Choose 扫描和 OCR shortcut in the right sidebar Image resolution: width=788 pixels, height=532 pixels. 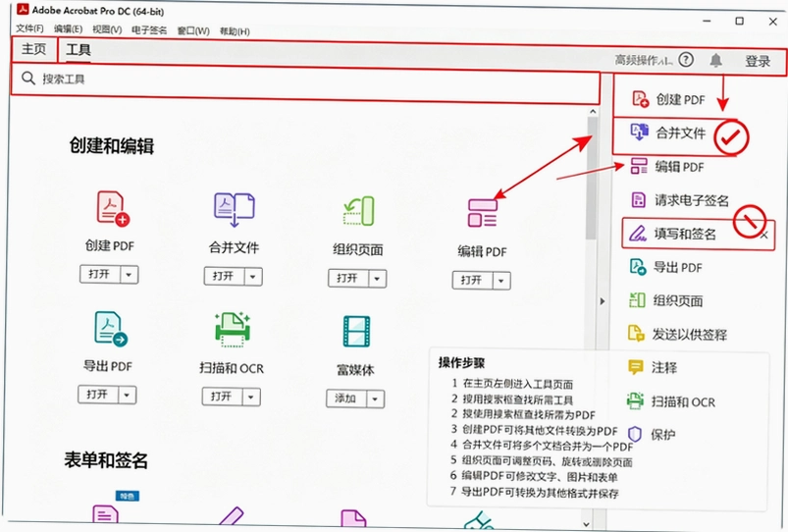click(671, 401)
